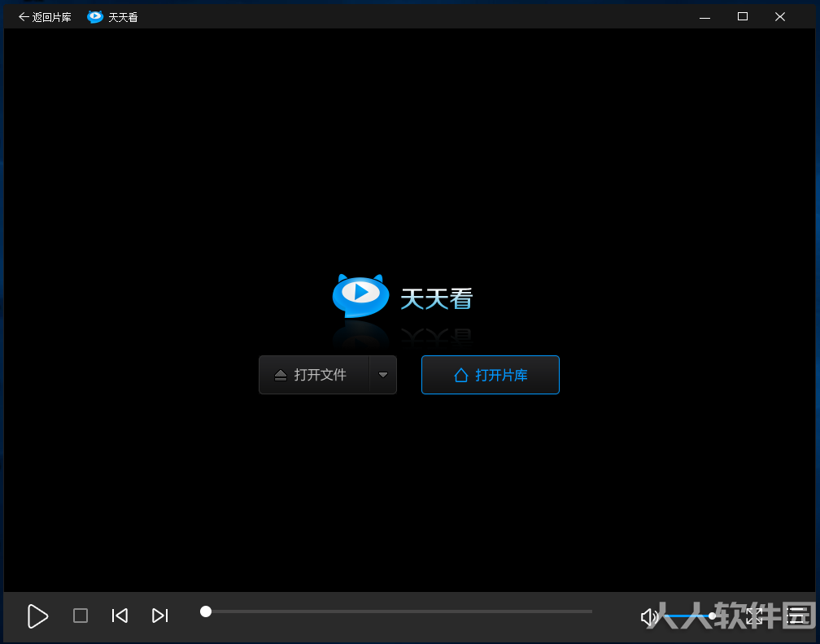Go back using 返回片库
Viewport: 820px width, 644px height.
(x=45, y=17)
